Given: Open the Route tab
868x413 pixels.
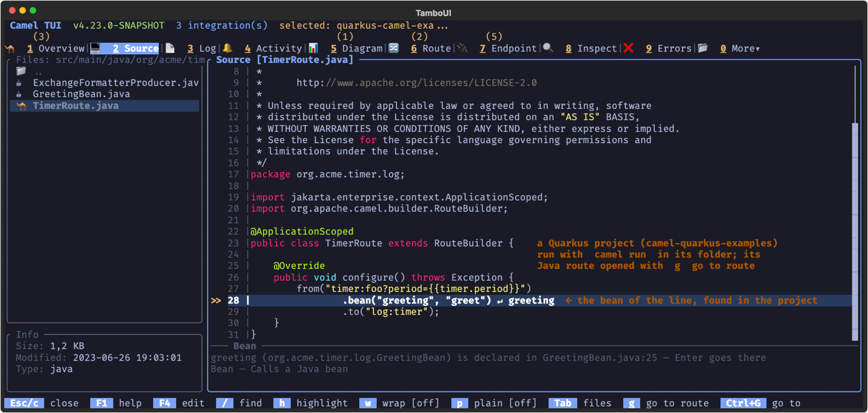Looking at the screenshot, I should (x=431, y=48).
